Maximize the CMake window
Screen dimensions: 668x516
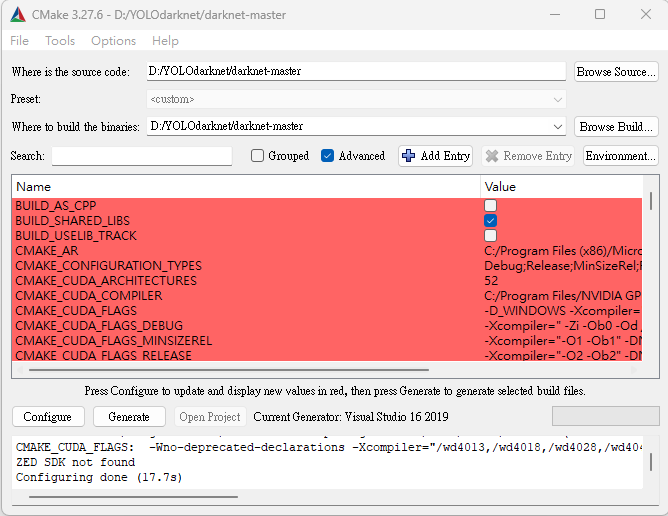(x=600, y=14)
